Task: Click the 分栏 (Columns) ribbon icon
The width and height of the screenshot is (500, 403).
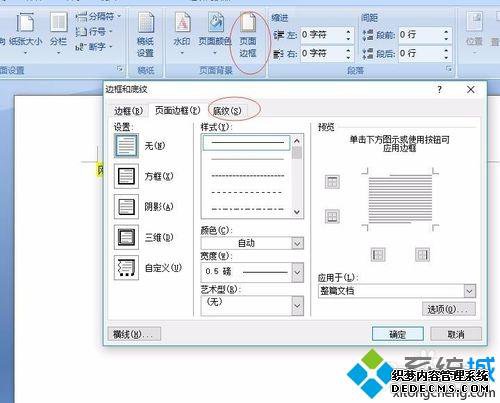Action: coord(59,33)
